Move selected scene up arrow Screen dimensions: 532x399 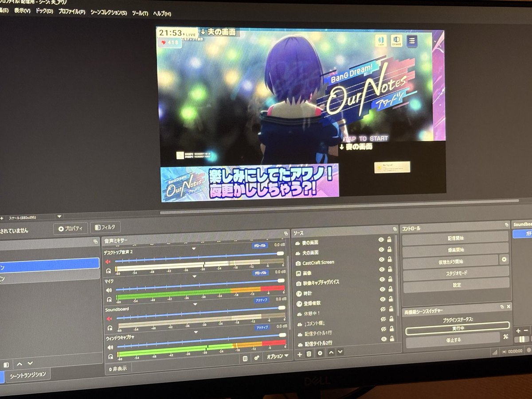click(19, 364)
